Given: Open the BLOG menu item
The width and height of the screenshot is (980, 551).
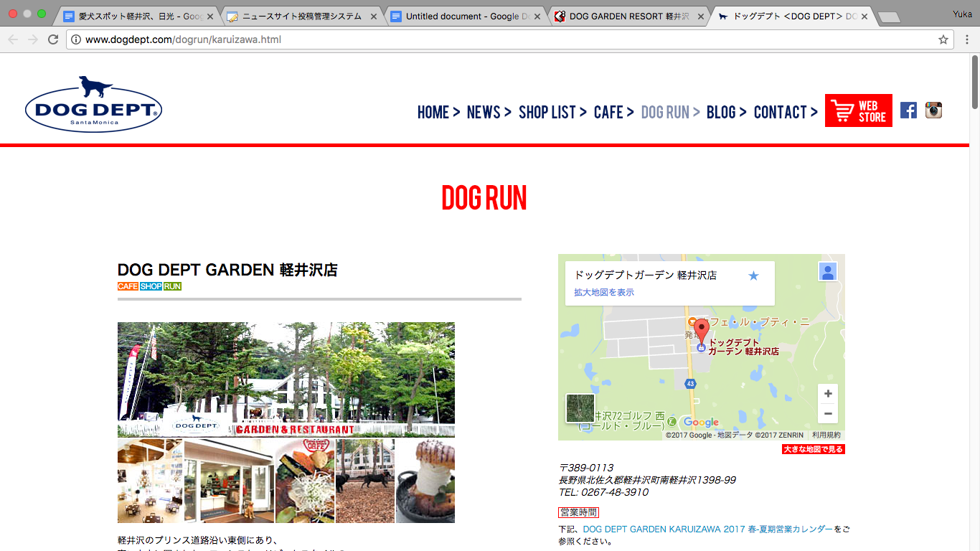Looking at the screenshot, I should click(x=726, y=112).
